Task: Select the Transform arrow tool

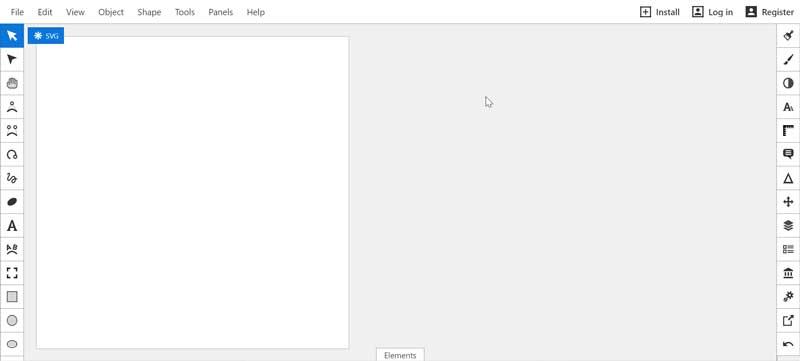Action: tap(12, 36)
